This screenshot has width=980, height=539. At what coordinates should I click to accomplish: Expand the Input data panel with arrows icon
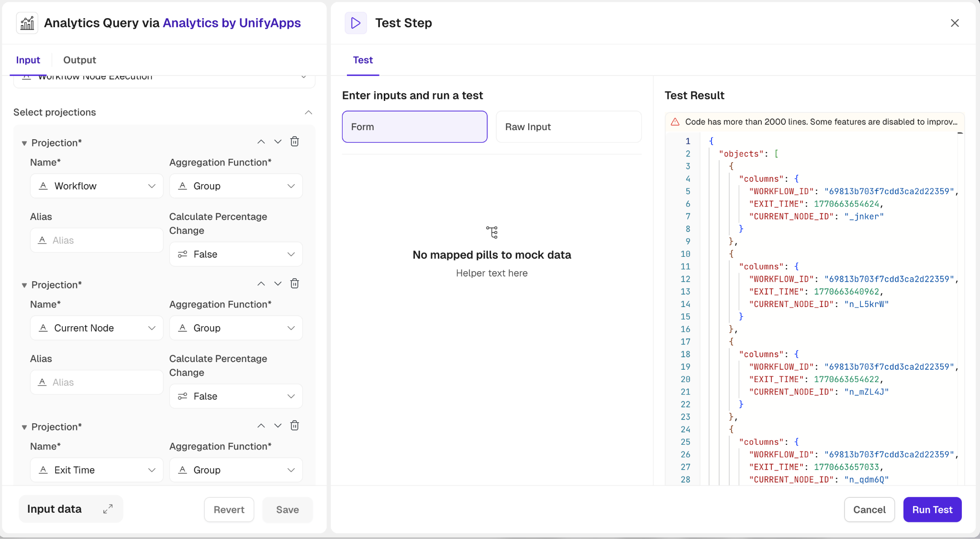point(108,509)
